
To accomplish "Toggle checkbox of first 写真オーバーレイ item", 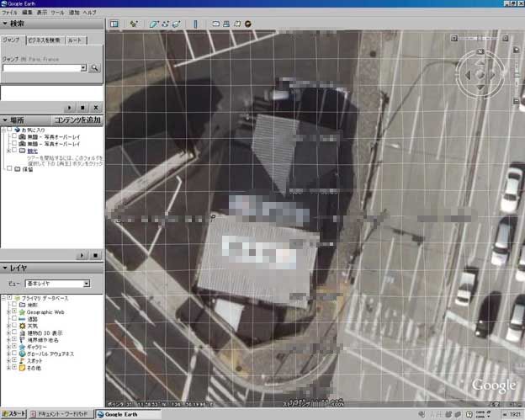I will (14, 136).
